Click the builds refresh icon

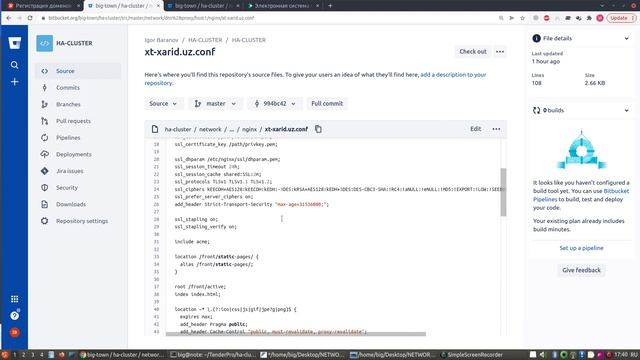point(536,110)
